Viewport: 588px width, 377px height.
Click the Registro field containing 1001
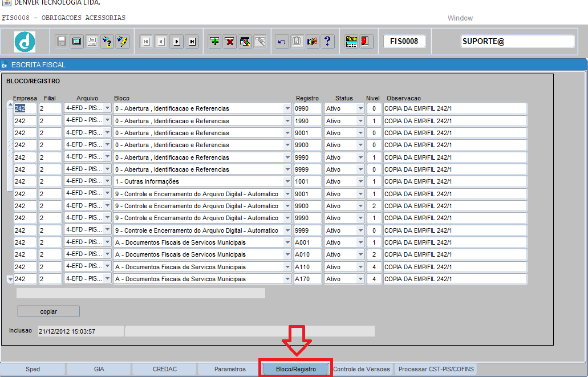pyautogui.click(x=307, y=181)
